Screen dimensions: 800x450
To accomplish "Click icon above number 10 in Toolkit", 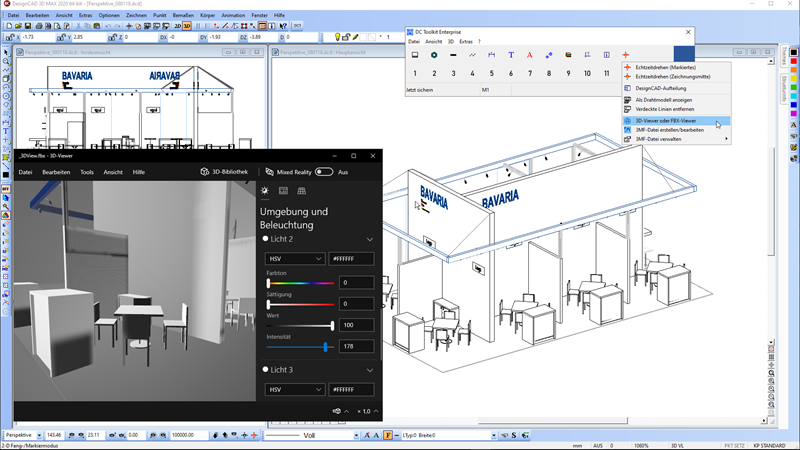I will [587, 55].
